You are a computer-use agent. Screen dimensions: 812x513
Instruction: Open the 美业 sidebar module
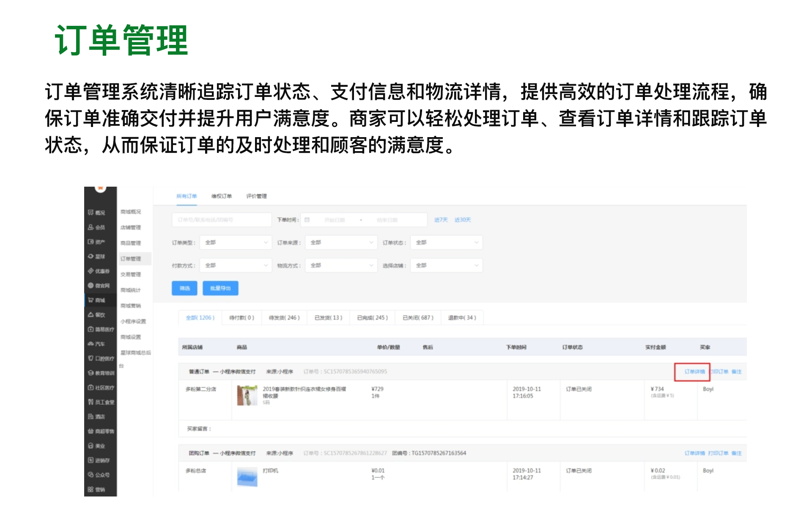[x=100, y=446]
